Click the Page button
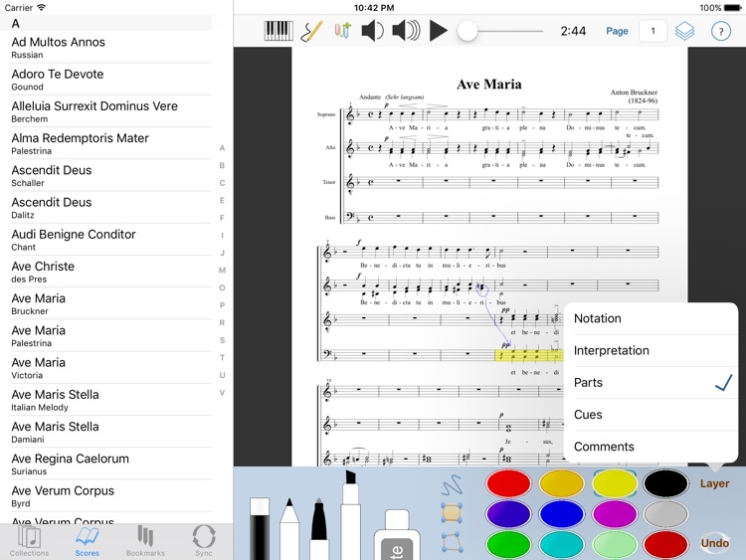Viewport: 746px width, 560px height. [x=617, y=31]
